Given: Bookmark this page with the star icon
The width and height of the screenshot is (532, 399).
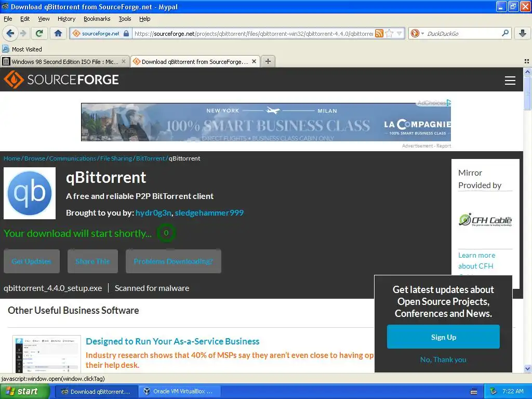Looking at the screenshot, I should click(389, 33).
